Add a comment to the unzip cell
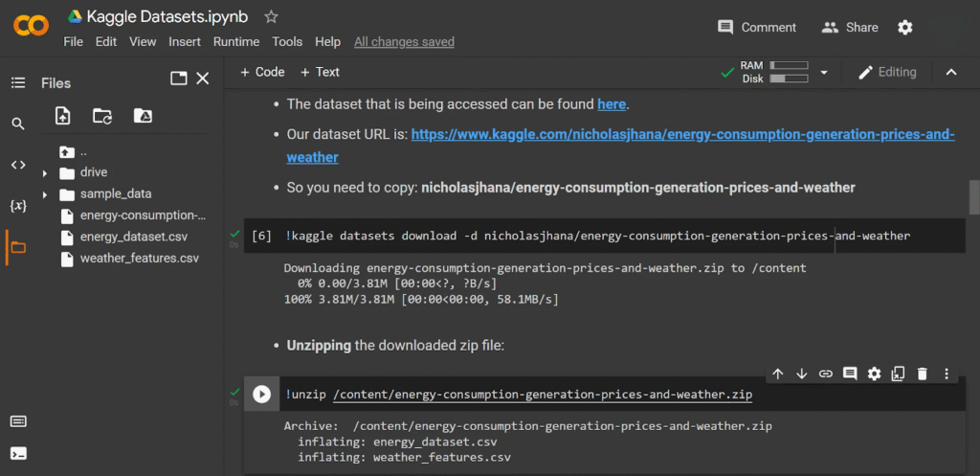Screen dimensions: 980x476 pos(850,374)
